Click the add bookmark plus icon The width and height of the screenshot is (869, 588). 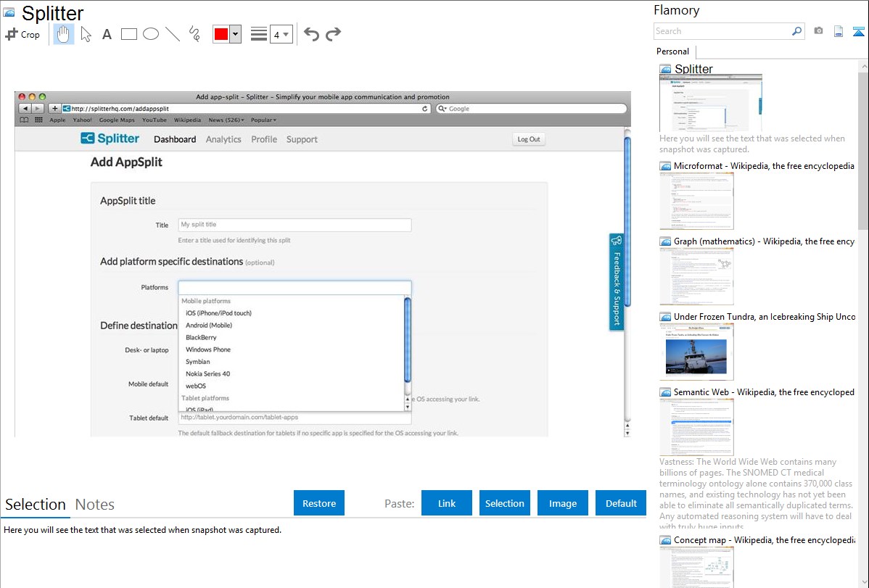[54, 109]
